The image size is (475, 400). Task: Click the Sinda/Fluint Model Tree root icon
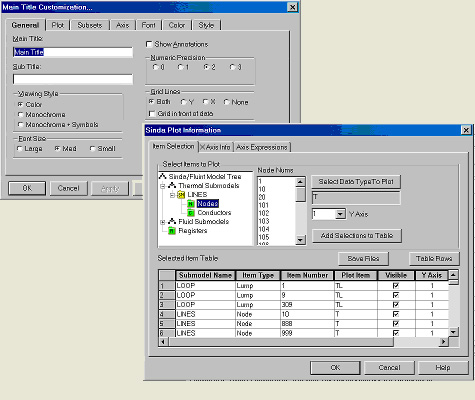pyautogui.click(x=162, y=176)
